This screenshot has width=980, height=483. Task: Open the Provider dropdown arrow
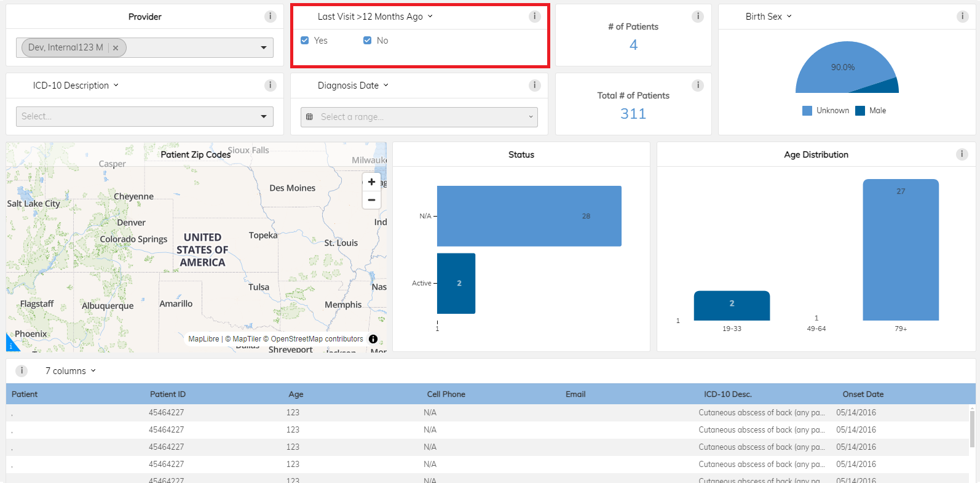264,47
